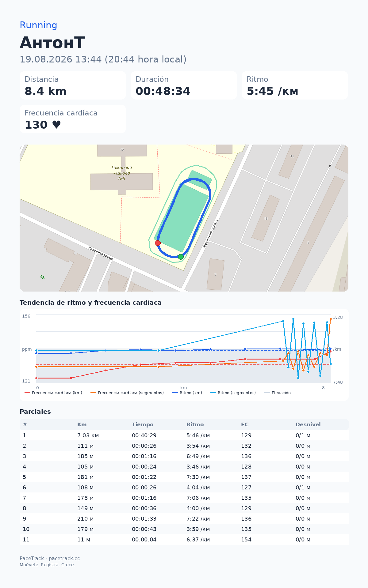
Task: Click the 7:30 /км pace cell
Action: [x=198, y=477]
